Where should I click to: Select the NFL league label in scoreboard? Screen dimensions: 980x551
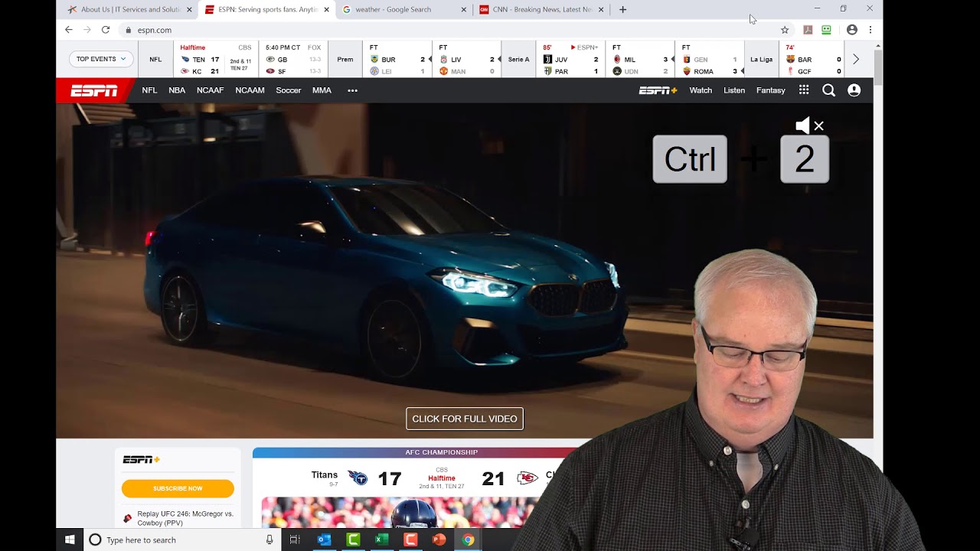click(x=155, y=59)
